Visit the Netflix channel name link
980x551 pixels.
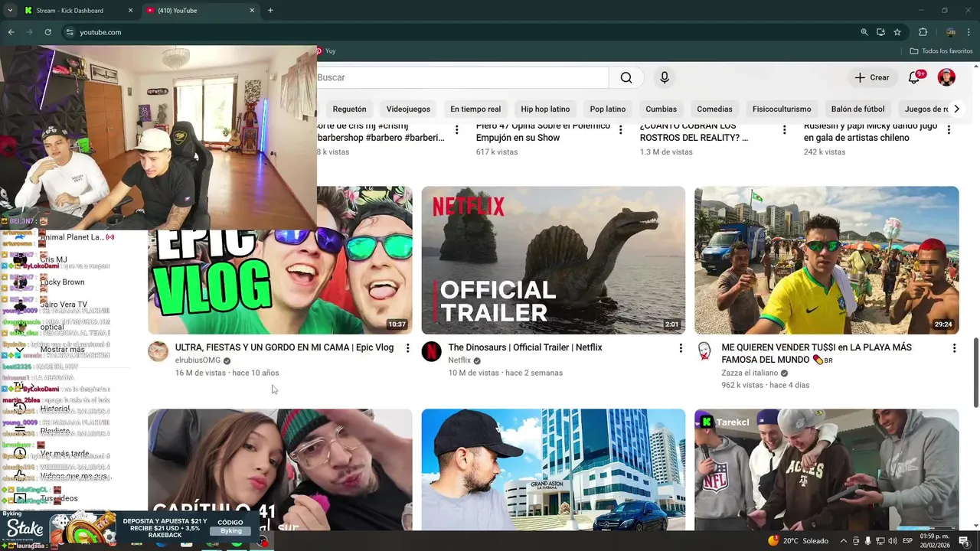pos(459,360)
